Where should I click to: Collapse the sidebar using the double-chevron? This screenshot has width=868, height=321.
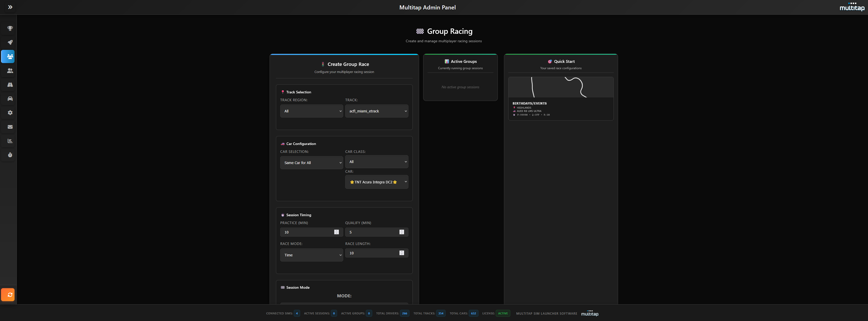tap(10, 7)
